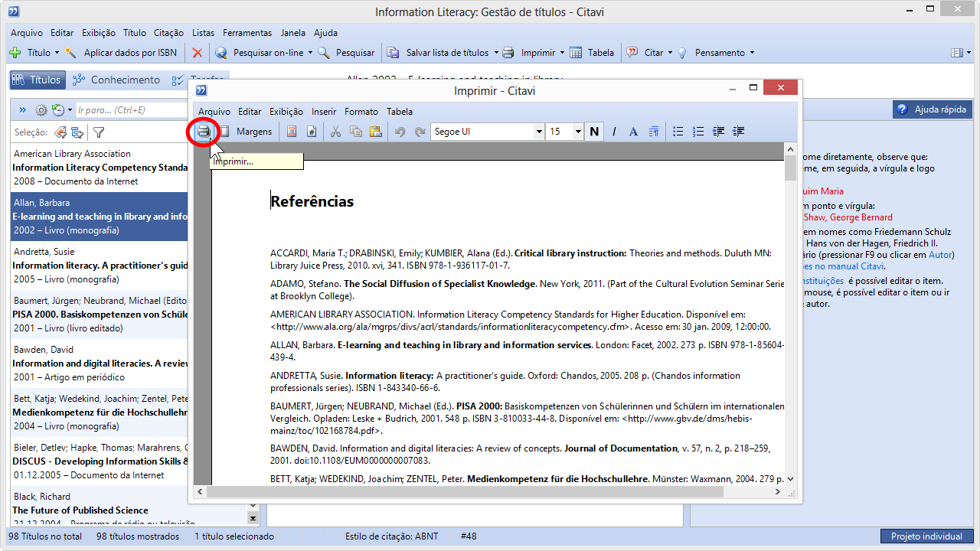The width and height of the screenshot is (980, 551).
Task: Click the Ajuda rápida button
Action: (932, 109)
